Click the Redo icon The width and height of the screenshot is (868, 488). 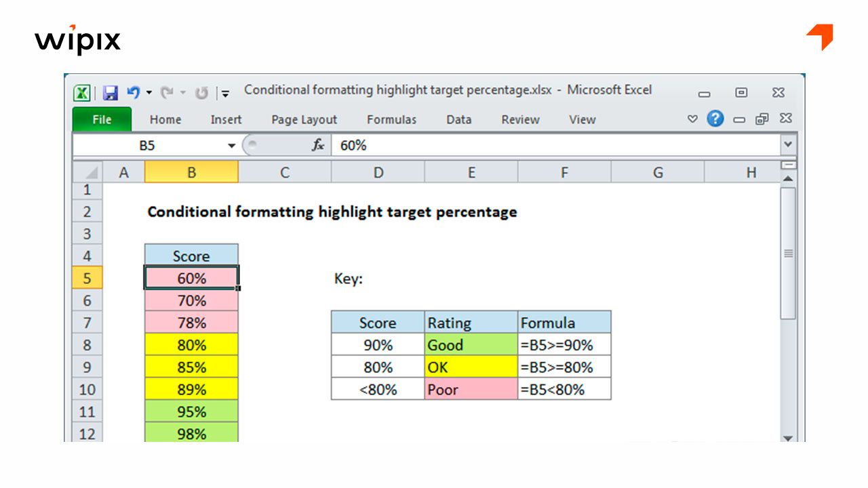coord(169,91)
